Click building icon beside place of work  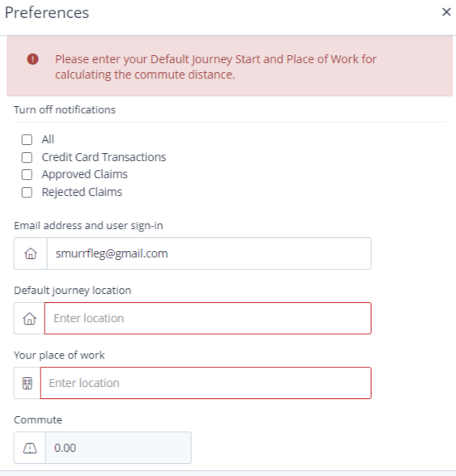28,383
